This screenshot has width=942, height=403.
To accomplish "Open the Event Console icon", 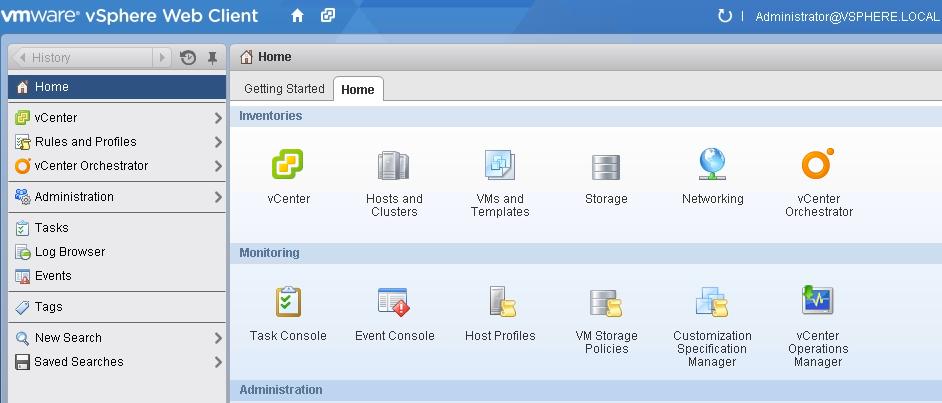I will point(394,302).
